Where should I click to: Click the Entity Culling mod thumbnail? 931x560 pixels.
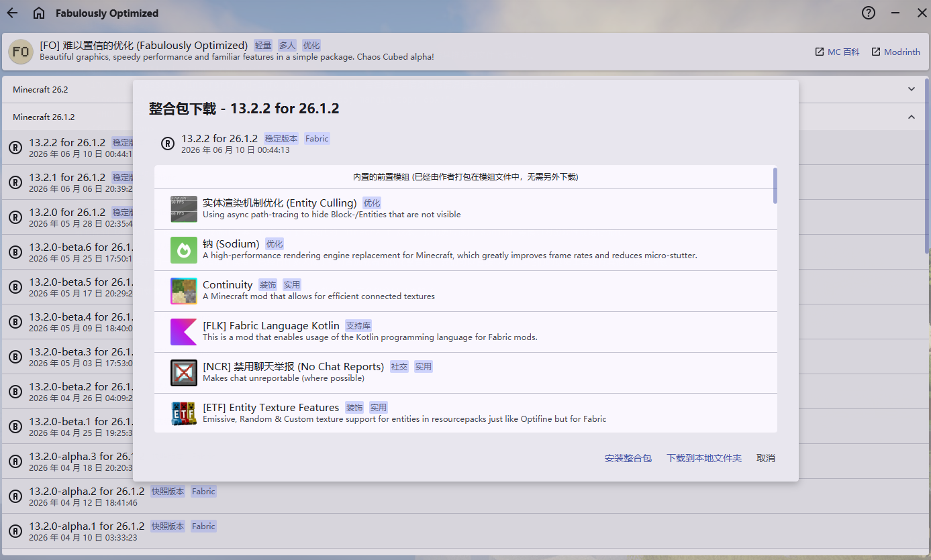[x=184, y=209]
